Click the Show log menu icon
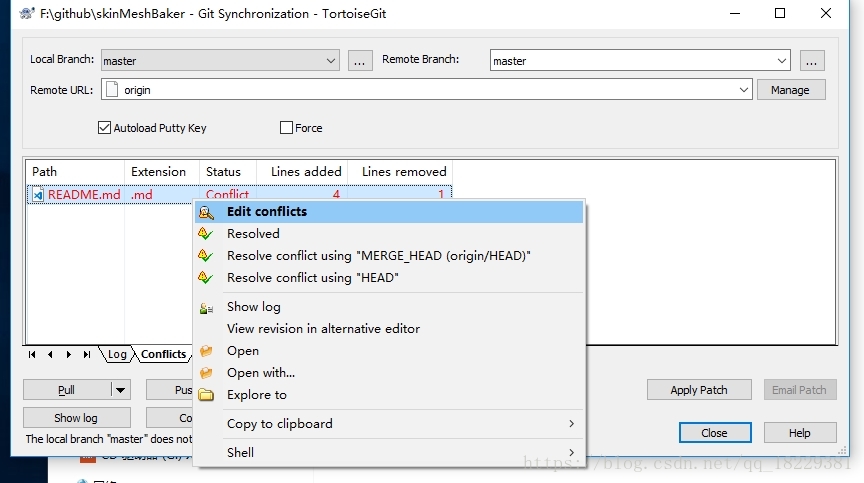864x483 pixels. pos(206,308)
